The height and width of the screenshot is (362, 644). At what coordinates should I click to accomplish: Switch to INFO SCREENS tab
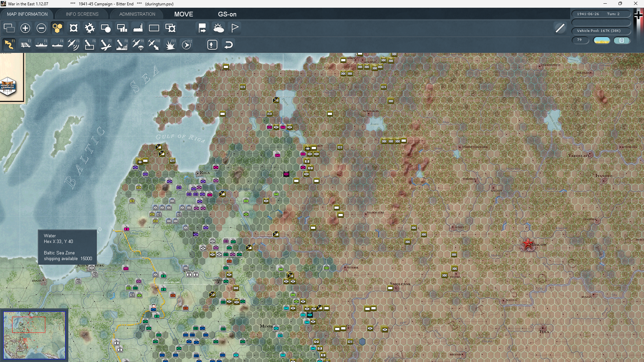click(82, 14)
